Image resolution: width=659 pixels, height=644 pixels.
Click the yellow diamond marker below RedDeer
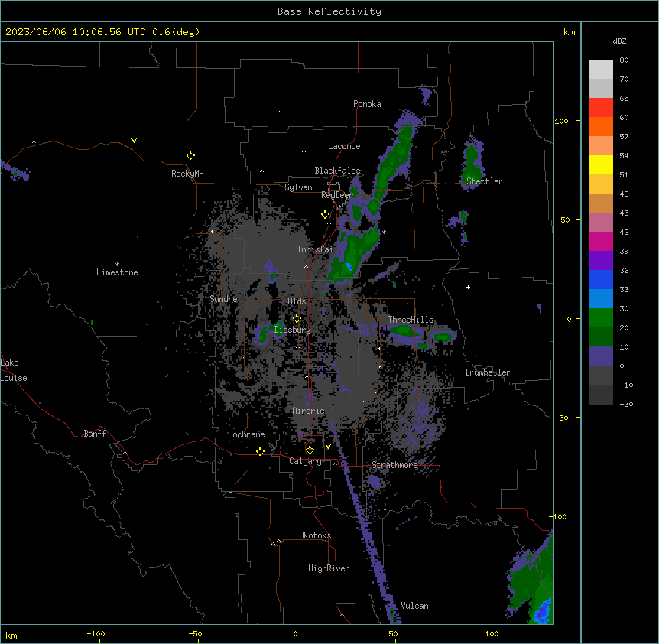(x=325, y=215)
